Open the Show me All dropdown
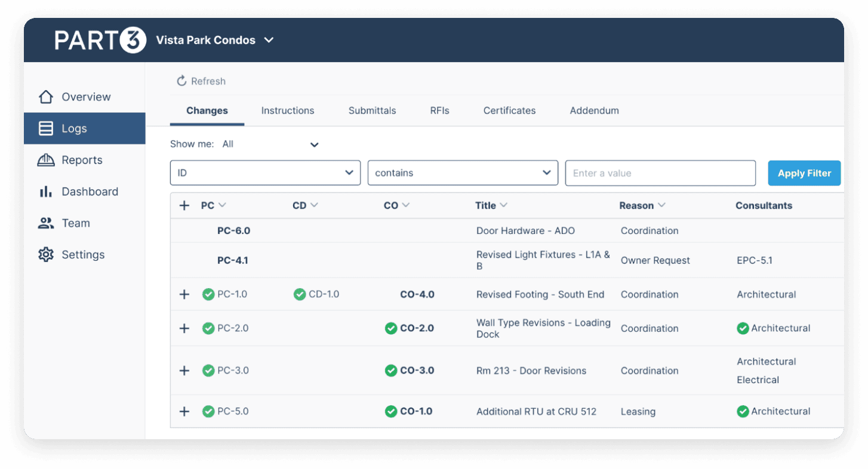 (271, 144)
